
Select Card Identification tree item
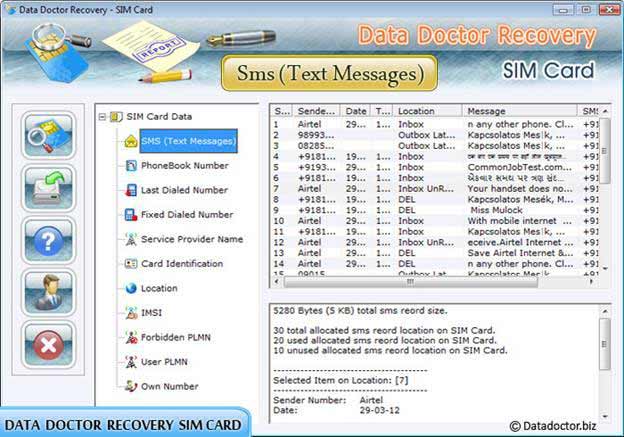(x=182, y=263)
